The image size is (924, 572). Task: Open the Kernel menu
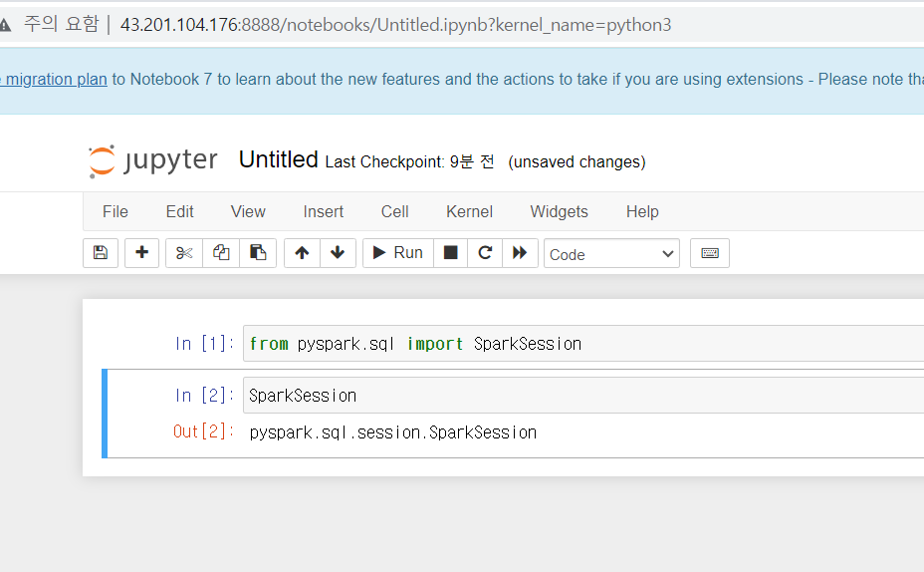pyautogui.click(x=469, y=211)
